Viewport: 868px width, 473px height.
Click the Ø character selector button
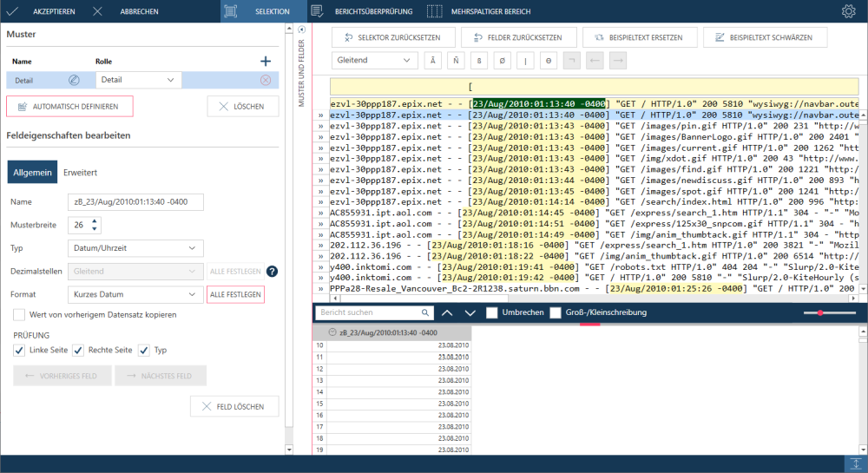click(x=502, y=61)
